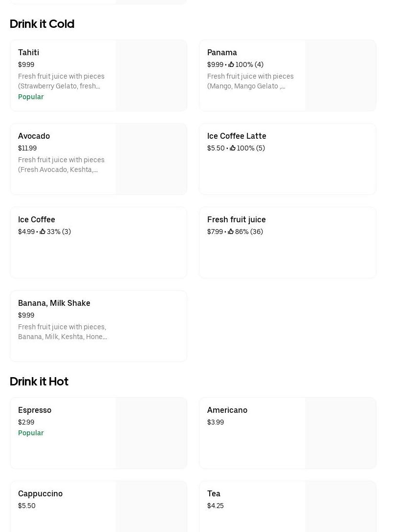
Task: Select the Panama drink title
Action: point(222,52)
